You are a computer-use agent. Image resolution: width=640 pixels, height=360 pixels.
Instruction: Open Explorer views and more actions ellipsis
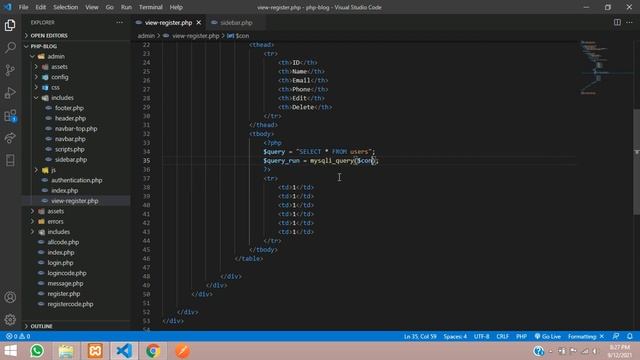120,22
